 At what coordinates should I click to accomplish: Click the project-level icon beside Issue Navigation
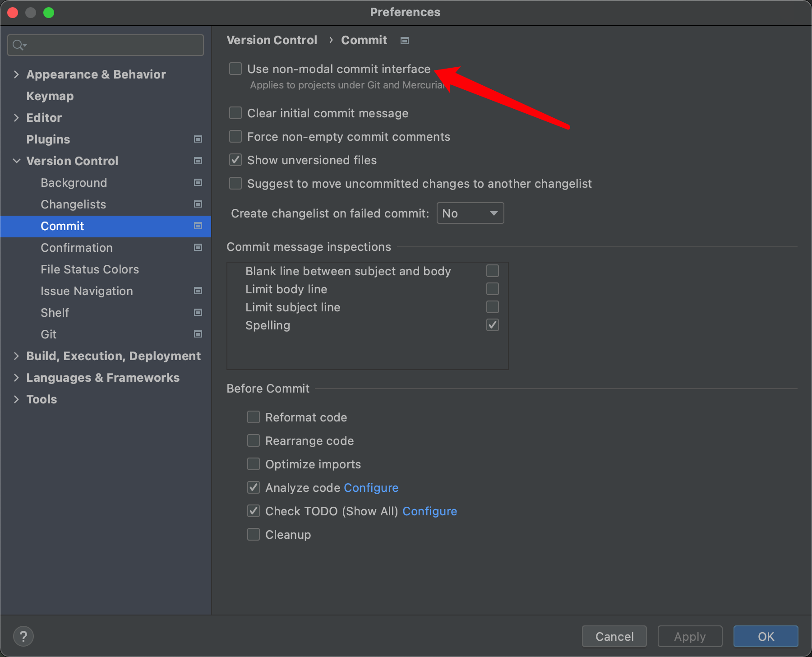(x=198, y=291)
